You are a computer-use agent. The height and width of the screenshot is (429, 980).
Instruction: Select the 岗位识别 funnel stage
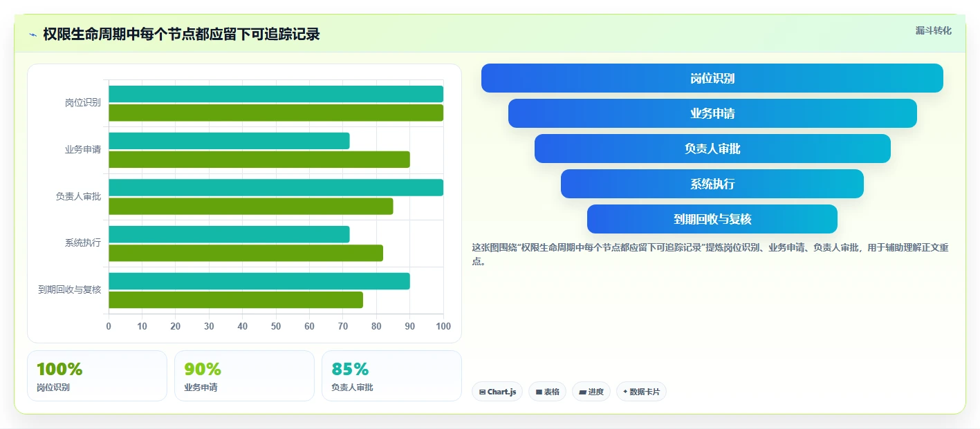point(712,78)
